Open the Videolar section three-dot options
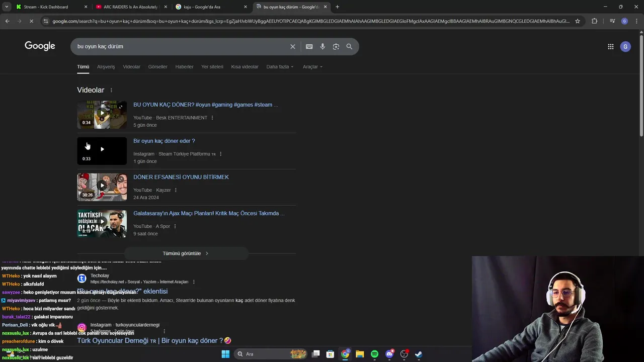 point(111,90)
